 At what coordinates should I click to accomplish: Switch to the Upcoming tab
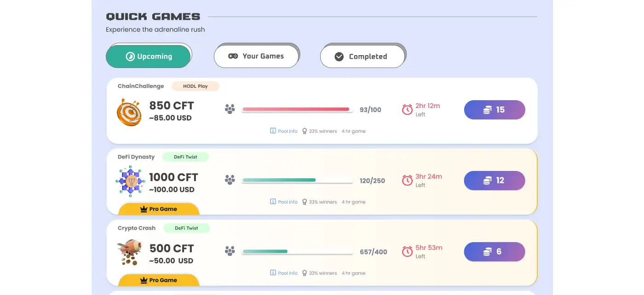148,57
